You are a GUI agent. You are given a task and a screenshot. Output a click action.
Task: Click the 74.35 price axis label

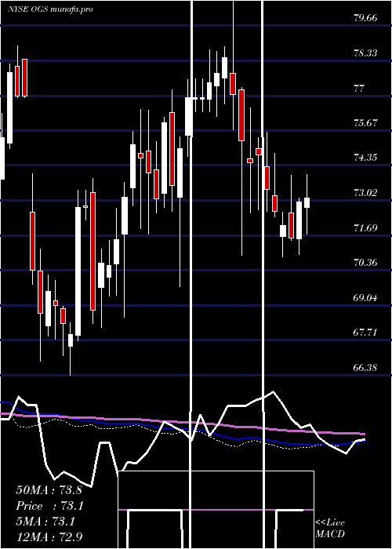pos(365,158)
